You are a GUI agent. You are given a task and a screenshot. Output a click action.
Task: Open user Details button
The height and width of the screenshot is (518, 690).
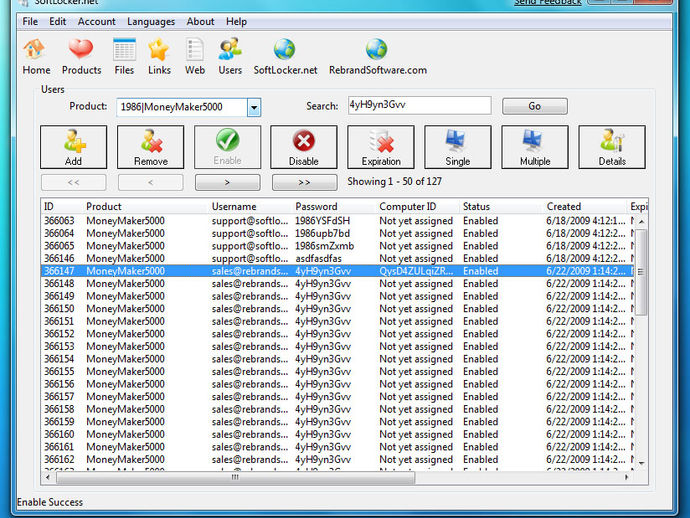coord(612,147)
